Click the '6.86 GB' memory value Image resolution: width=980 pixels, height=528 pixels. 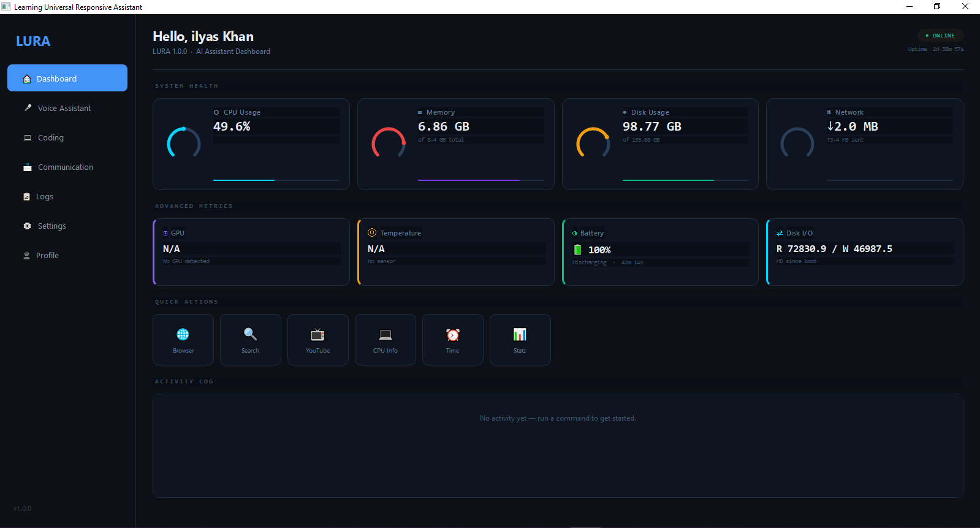[444, 126]
